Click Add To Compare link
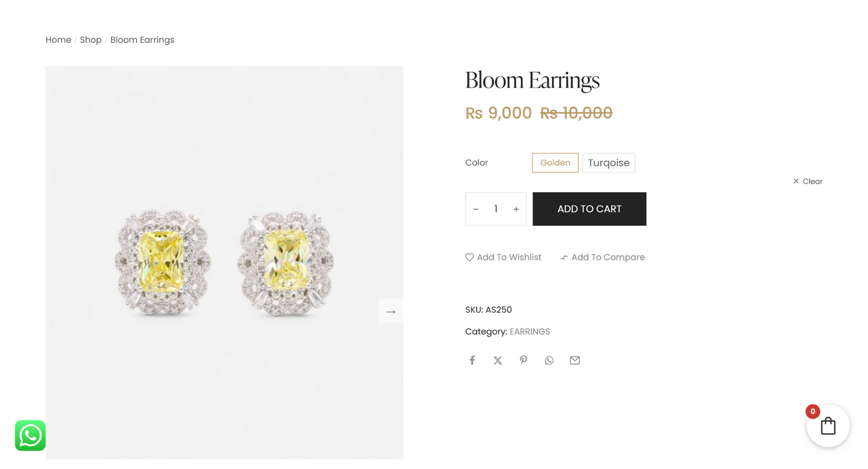The height and width of the screenshot is (469, 868). coord(603,257)
